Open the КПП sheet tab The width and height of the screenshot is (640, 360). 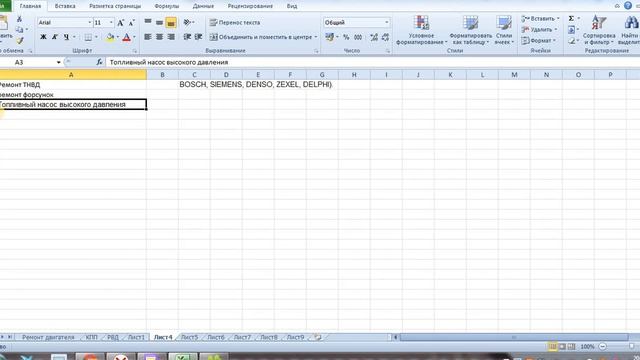pos(91,338)
